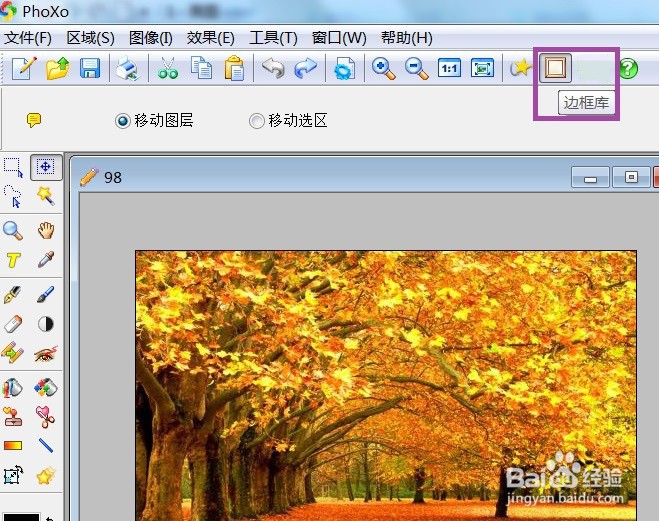Click the autumn trees image on canvas
The image size is (659, 521).
[x=385, y=385]
